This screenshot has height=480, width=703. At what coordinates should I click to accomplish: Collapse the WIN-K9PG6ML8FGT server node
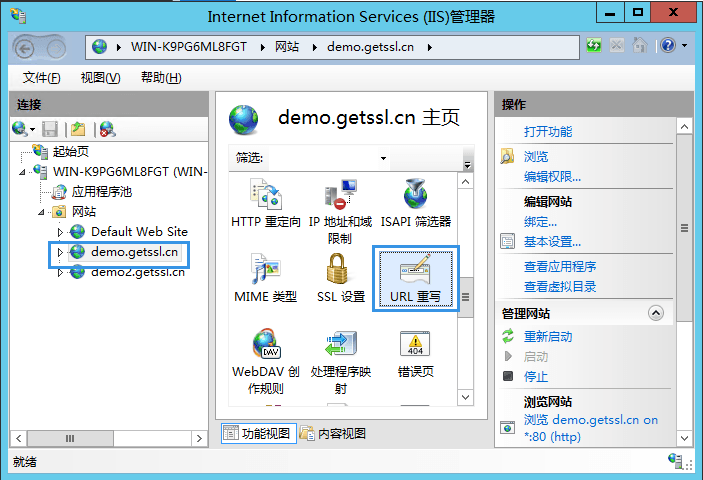(x=22, y=172)
